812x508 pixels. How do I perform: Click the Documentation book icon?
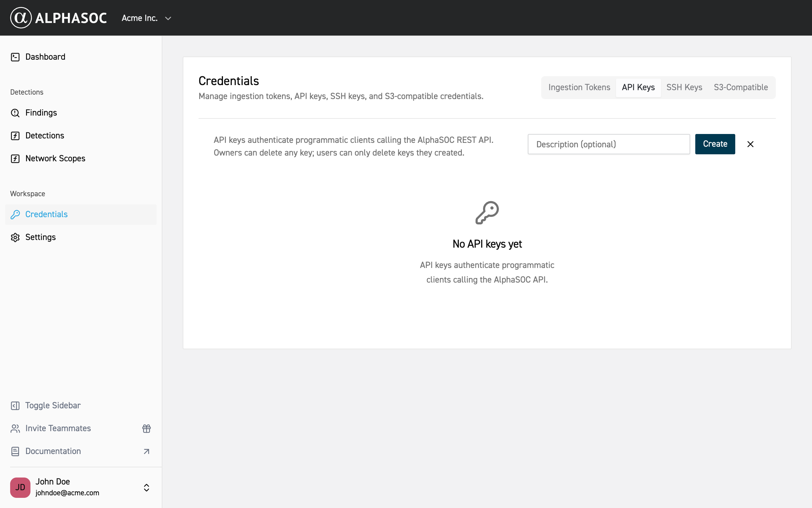point(15,451)
